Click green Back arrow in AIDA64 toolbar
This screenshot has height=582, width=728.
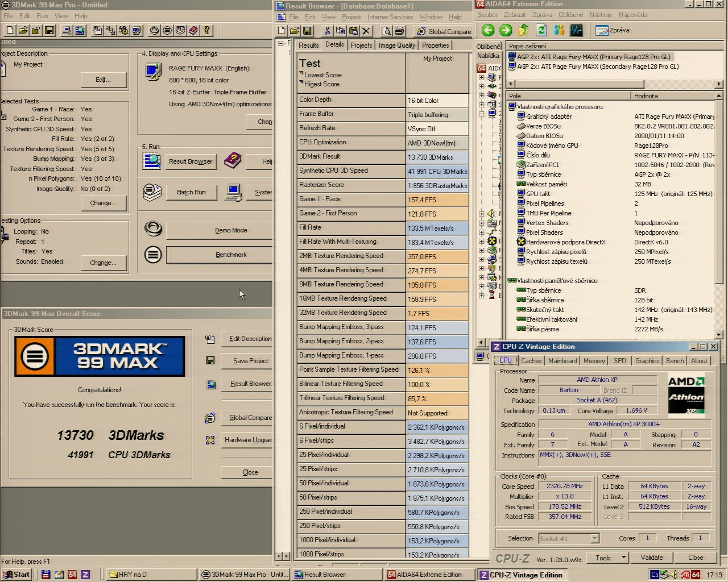coord(488,30)
